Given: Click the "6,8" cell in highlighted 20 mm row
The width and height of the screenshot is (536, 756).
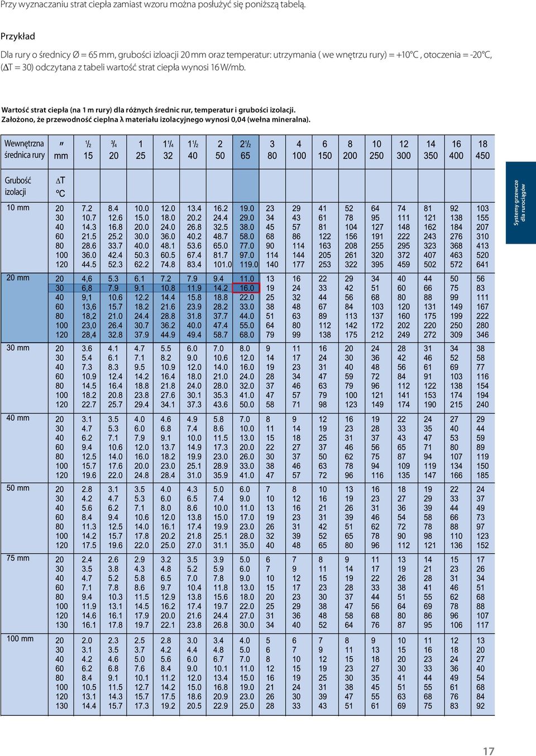Looking at the screenshot, I should click(88, 288).
